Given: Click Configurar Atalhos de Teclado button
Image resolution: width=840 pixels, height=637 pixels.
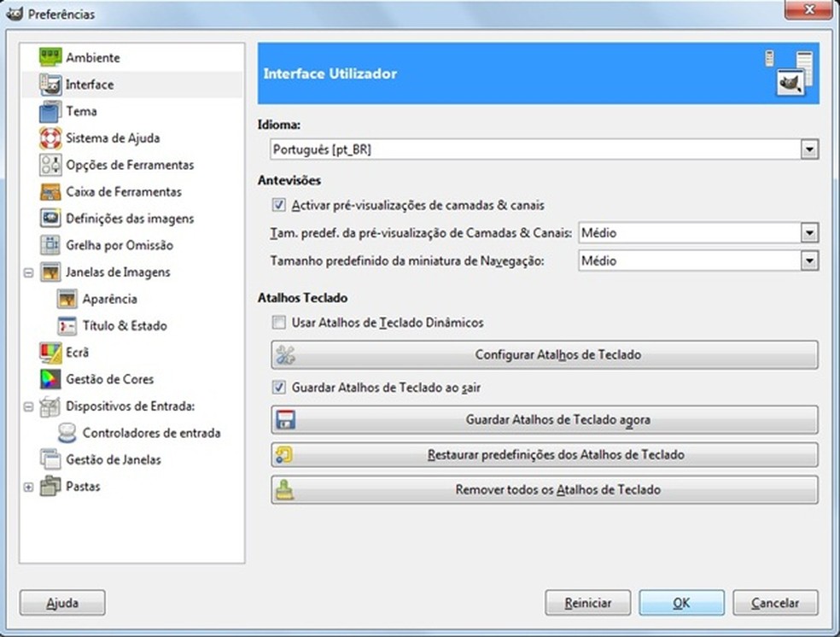Looking at the screenshot, I should [545, 354].
